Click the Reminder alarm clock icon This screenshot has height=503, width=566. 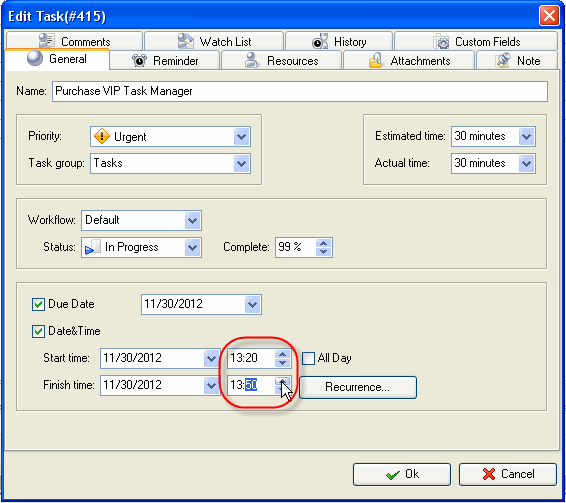(139, 60)
